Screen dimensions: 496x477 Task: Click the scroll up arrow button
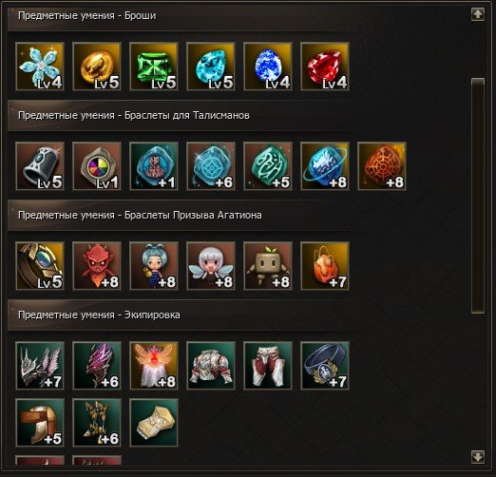[478, 14]
